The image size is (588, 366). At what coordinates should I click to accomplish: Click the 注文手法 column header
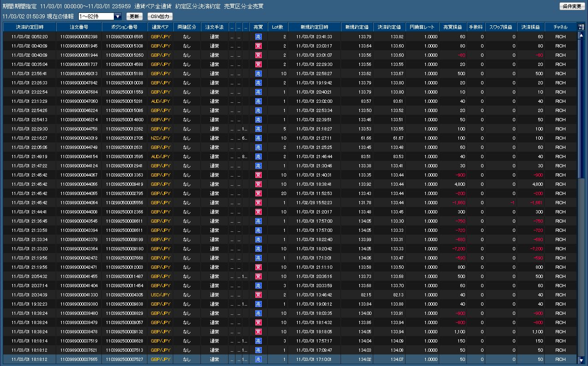[214, 27]
